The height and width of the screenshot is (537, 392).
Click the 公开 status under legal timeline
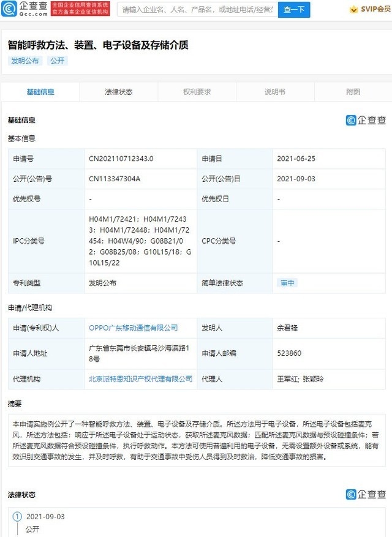coord(32,529)
